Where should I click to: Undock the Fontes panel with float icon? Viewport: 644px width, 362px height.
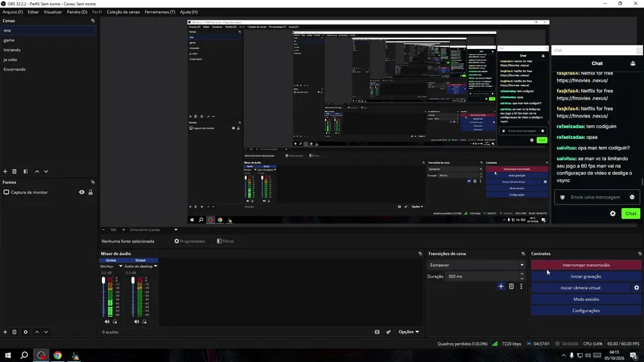(93, 183)
